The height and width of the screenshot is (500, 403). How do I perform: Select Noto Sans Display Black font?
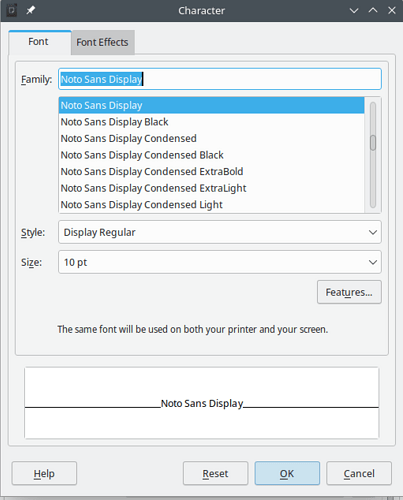pyautogui.click(x=212, y=122)
